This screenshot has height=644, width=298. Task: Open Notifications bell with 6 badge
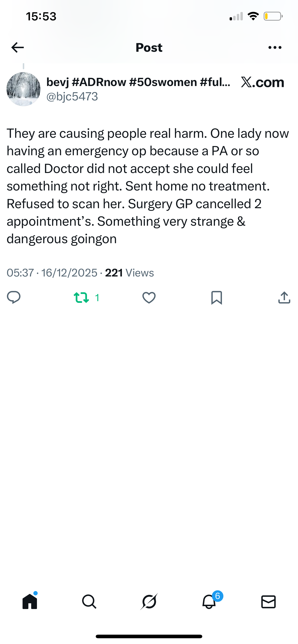(x=209, y=601)
